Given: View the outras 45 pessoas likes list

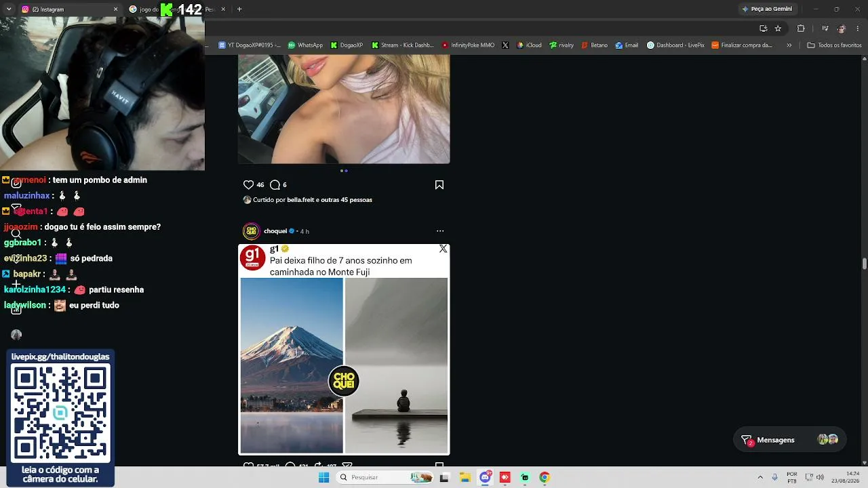Looking at the screenshot, I should click(x=347, y=200).
